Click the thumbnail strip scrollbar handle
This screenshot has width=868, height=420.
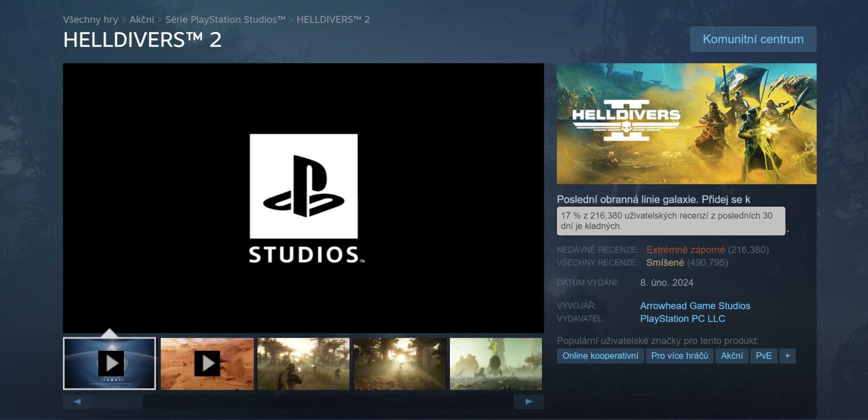118,401
